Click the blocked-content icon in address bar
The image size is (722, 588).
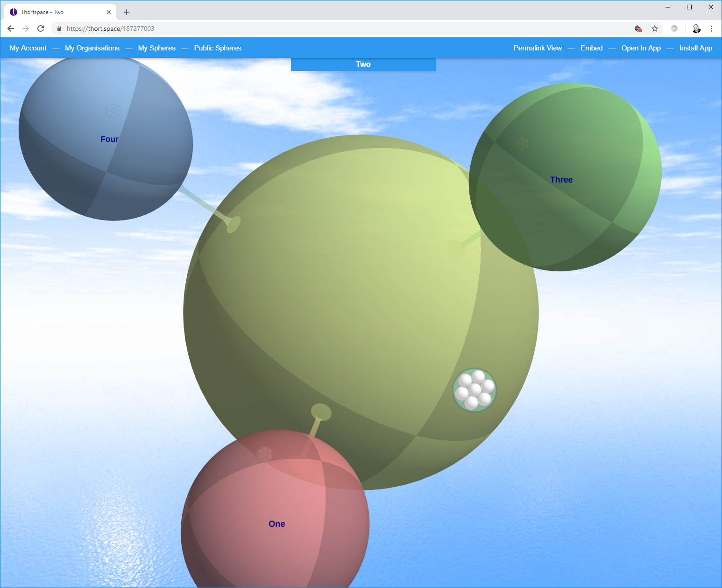[638, 28]
